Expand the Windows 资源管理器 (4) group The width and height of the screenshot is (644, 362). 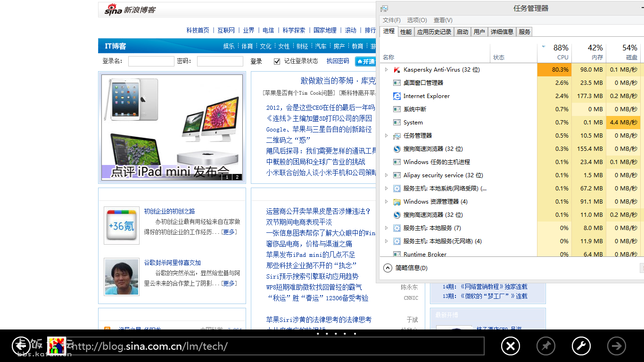click(x=387, y=202)
